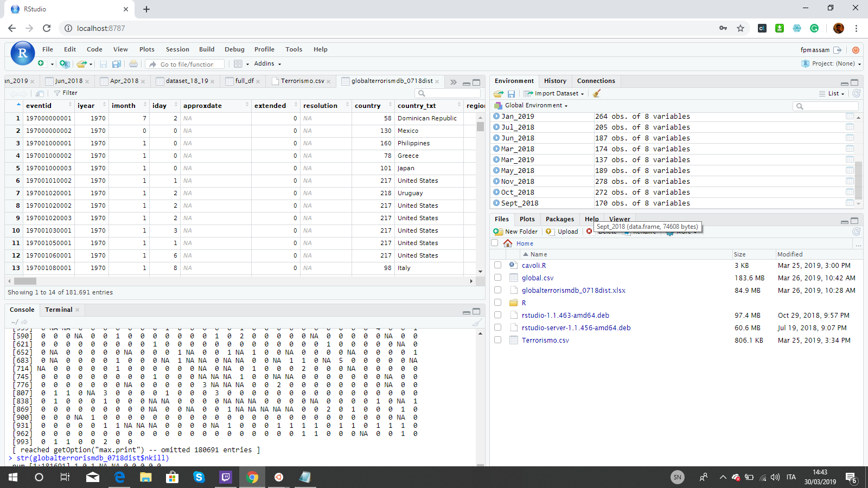The height and width of the screenshot is (488, 868).
Task: Switch view with the List dropdown
Action: click(x=832, y=93)
